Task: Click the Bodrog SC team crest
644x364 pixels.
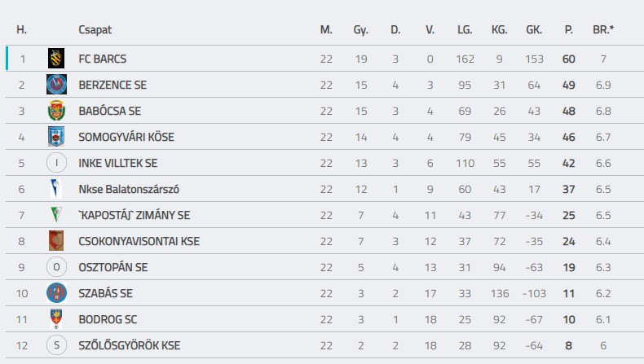Action: click(56, 319)
